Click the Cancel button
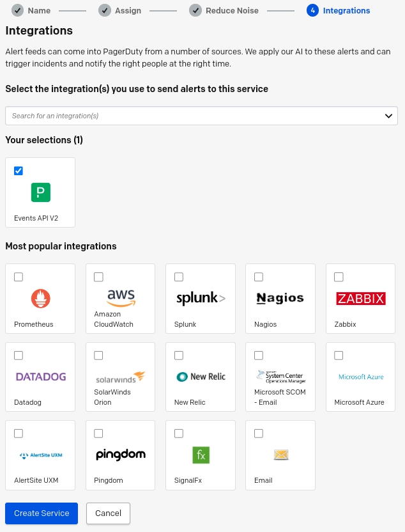This screenshot has width=405, height=532. tap(108, 513)
